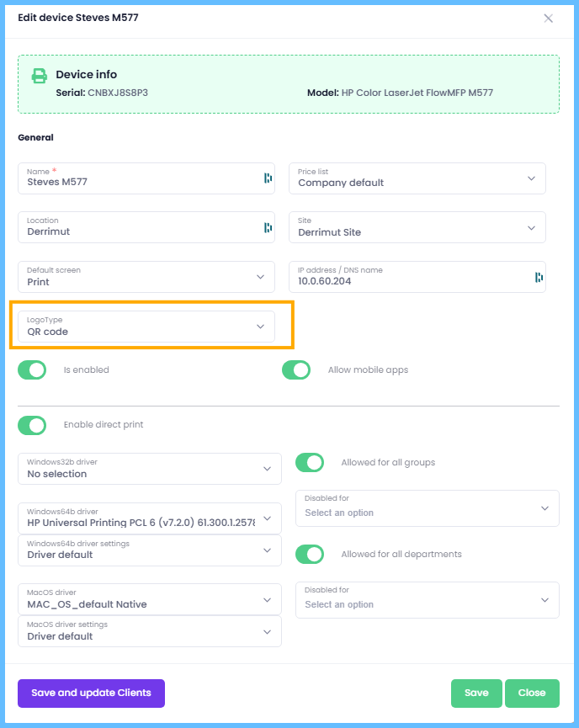Click the green Save button
Viewport: 579px width, 728px height.
tap(476, 693)
